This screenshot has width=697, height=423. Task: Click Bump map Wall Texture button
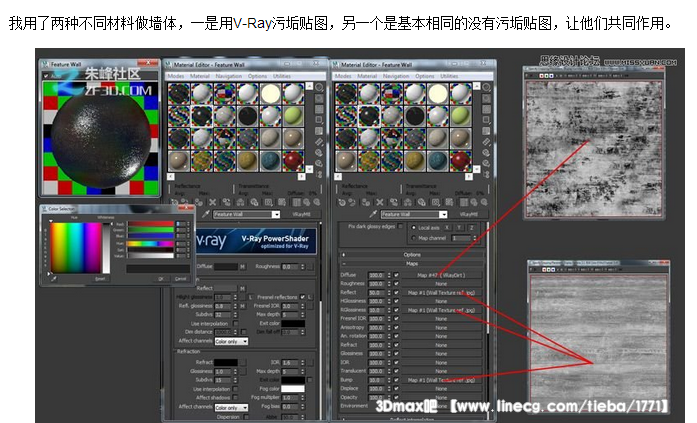pos(441,380)
